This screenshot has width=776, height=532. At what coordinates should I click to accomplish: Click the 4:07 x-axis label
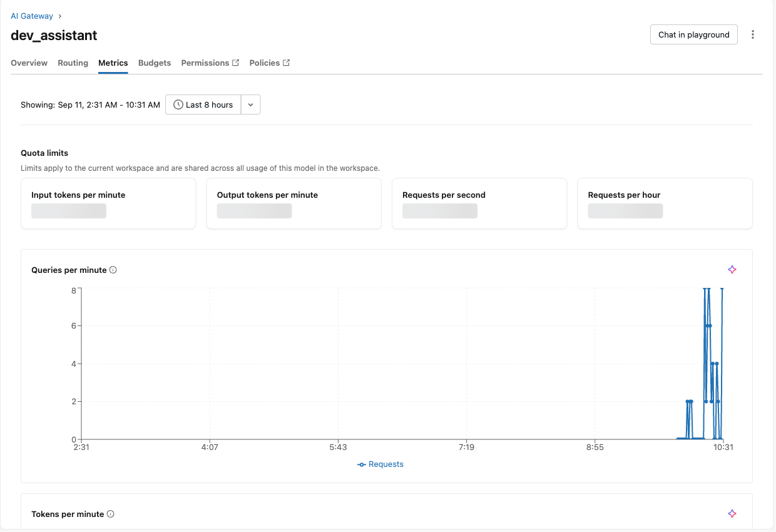point(210,447)
